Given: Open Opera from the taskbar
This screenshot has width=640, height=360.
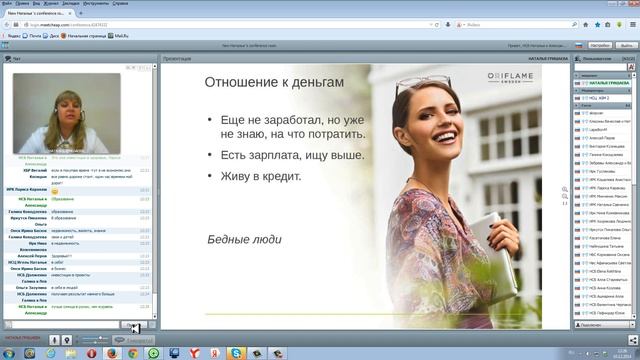Looking at the screenshot, I should (91, 353).
